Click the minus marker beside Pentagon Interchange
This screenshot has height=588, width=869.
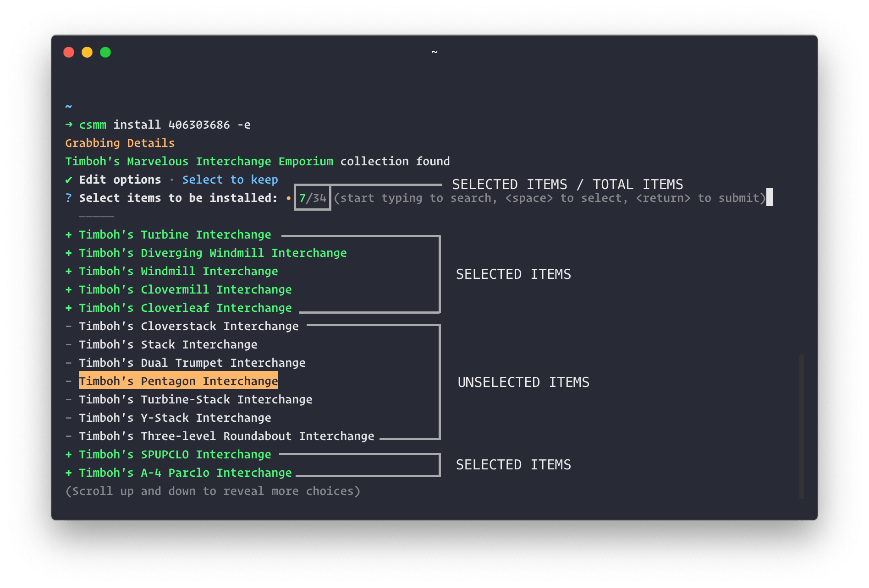tap(69, 381)
